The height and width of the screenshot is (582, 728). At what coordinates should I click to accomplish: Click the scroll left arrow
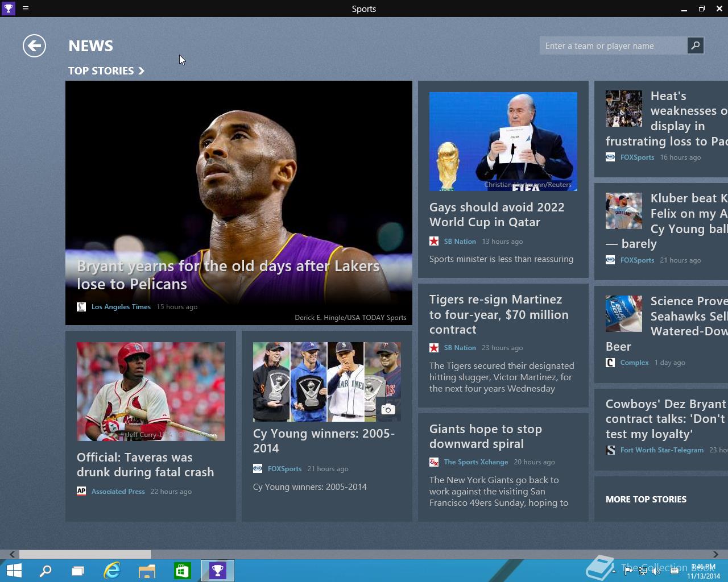click(x=12, y=554)
